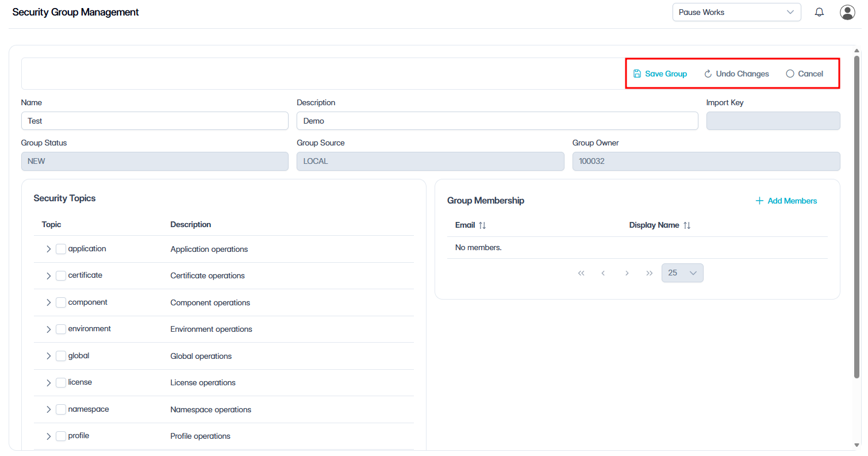Image resolution: width=868 pixels, height=456 pixels.
Task: Click 'Global operations' description text
Action: 201,356
